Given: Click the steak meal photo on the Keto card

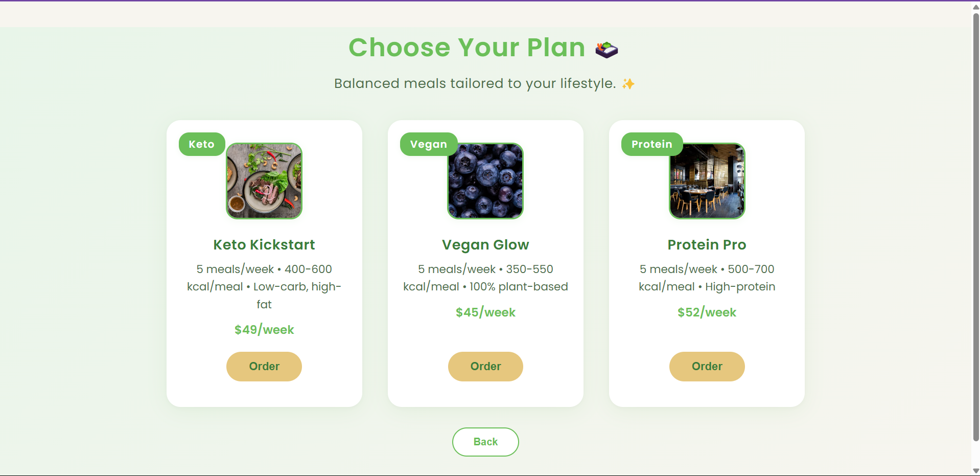Looking at the screenshot, I should (264, 180).
